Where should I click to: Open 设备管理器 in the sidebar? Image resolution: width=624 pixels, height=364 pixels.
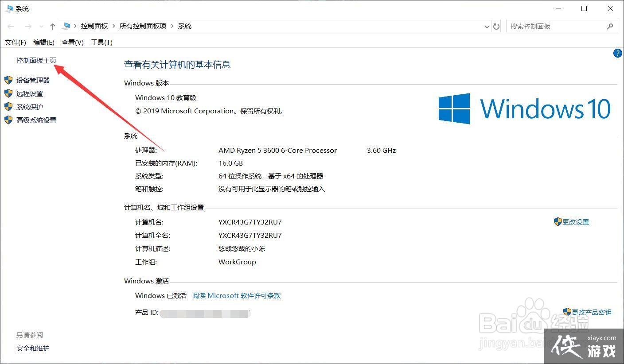click(x=33, y=80)
